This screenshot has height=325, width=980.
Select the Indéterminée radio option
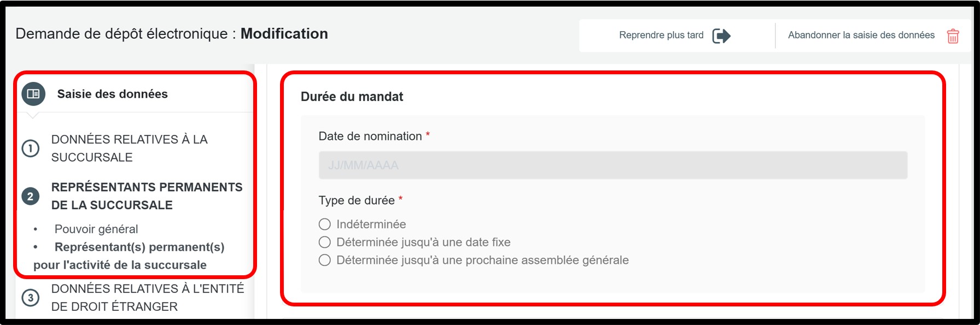point(325,224)
